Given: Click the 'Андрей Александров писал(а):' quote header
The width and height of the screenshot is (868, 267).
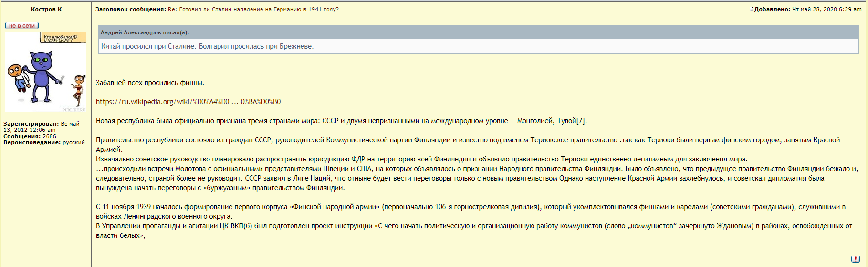Looking at the screenshot, I should pos(145,32).
